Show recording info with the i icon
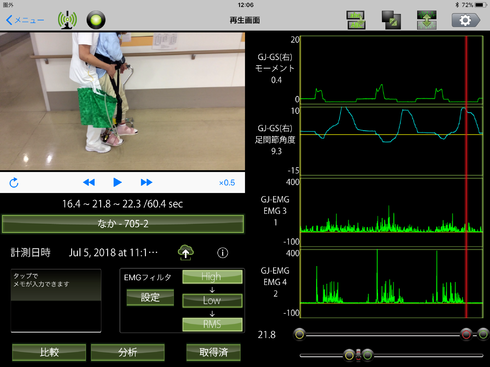The image size is (490, 367). 223,253
